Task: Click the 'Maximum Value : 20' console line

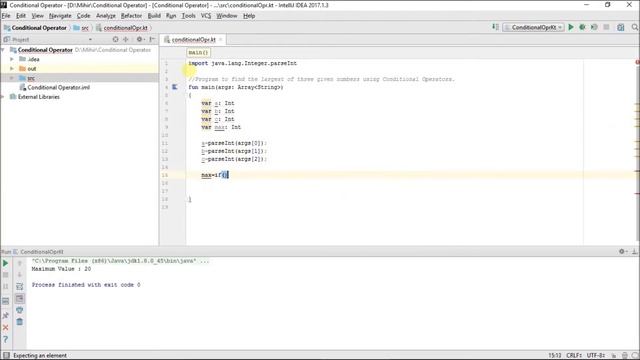Action: [x=61, y=269]
